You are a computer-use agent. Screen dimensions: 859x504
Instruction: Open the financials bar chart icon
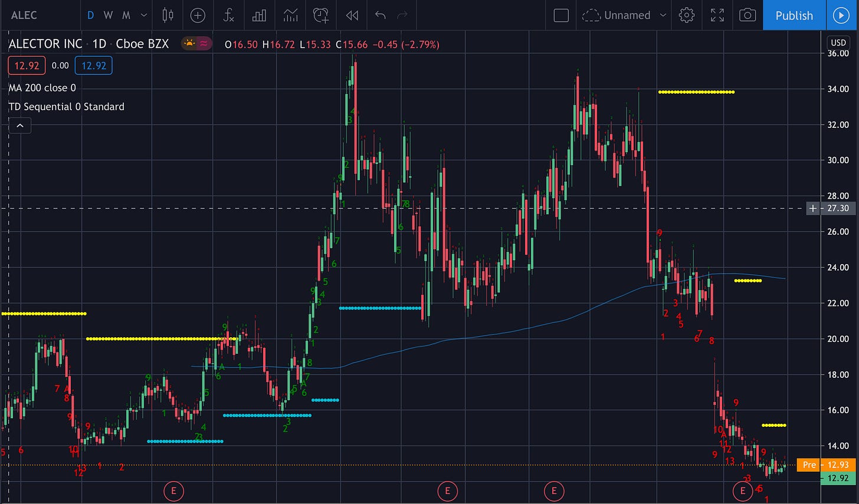260,15
